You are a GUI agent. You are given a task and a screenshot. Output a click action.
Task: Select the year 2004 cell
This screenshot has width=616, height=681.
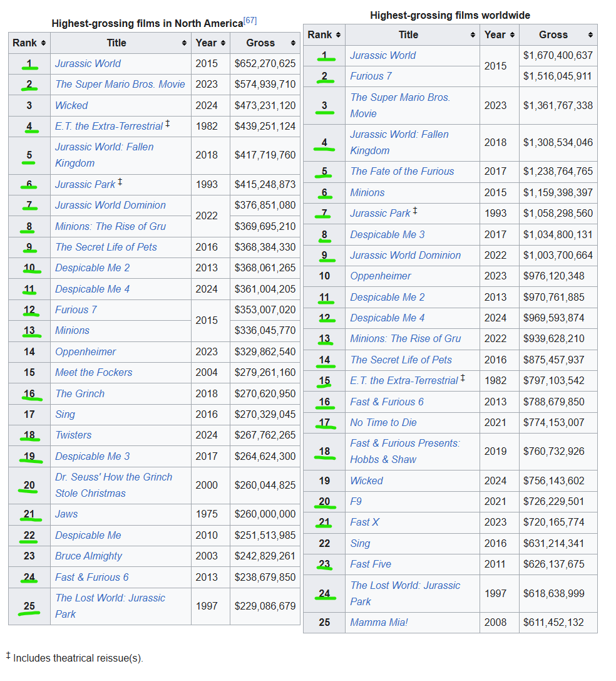[210, 373]
